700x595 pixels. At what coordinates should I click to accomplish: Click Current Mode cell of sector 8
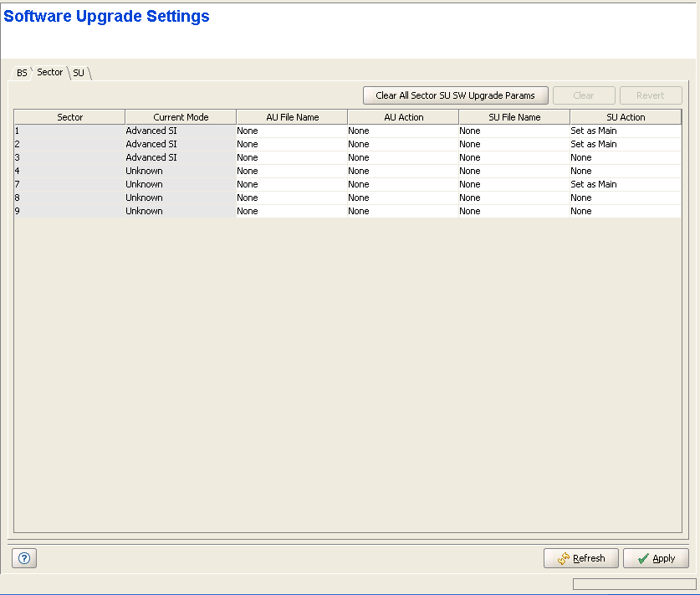pyautogui.click(x=180, y=197)
